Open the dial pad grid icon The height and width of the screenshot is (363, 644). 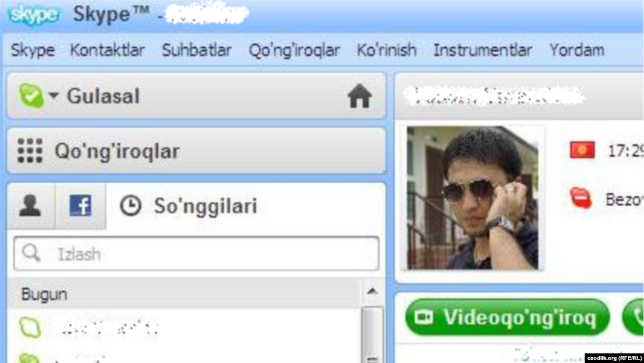30,150
